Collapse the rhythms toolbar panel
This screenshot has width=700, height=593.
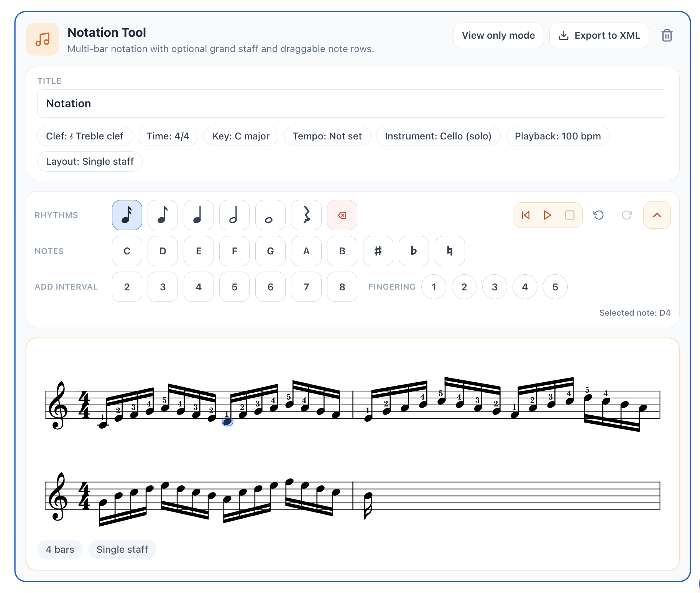657,215
